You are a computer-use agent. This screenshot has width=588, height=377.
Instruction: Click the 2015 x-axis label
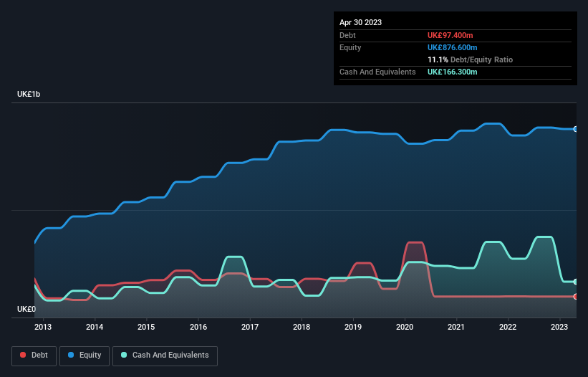146,327
